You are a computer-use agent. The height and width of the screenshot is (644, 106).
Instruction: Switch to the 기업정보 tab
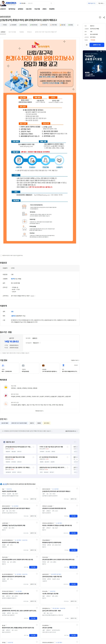pos(21,32)
